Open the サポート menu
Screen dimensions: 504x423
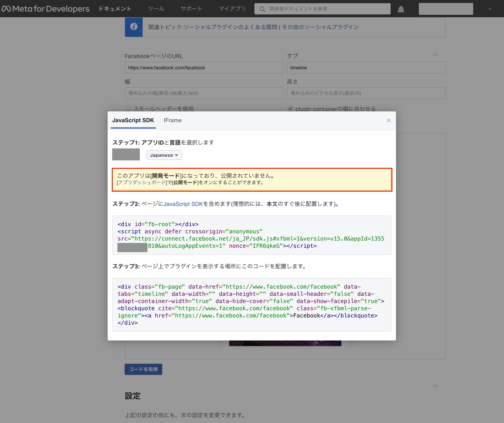tap(191, 9)
